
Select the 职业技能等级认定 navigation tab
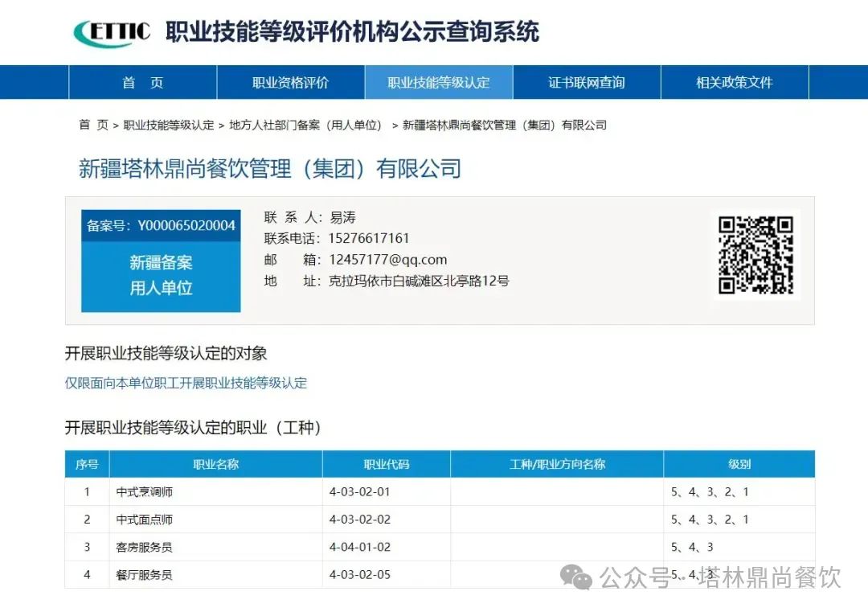coord(439,83)
